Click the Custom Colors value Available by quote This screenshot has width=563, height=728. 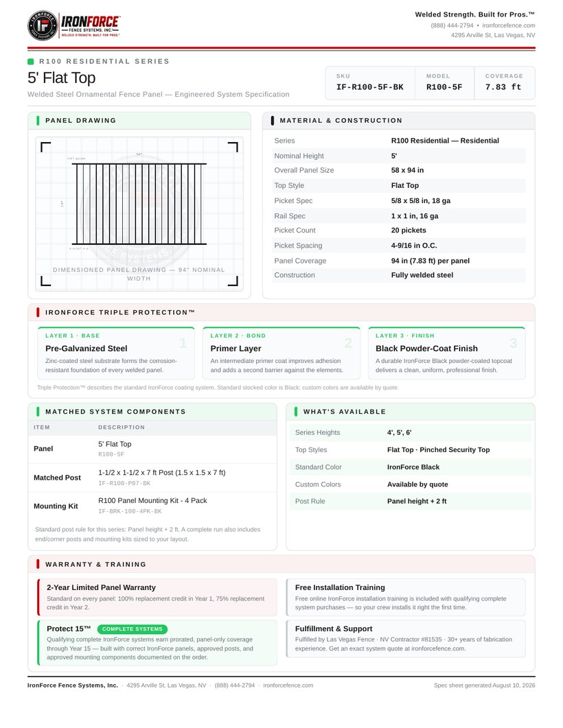coord(417,484)
